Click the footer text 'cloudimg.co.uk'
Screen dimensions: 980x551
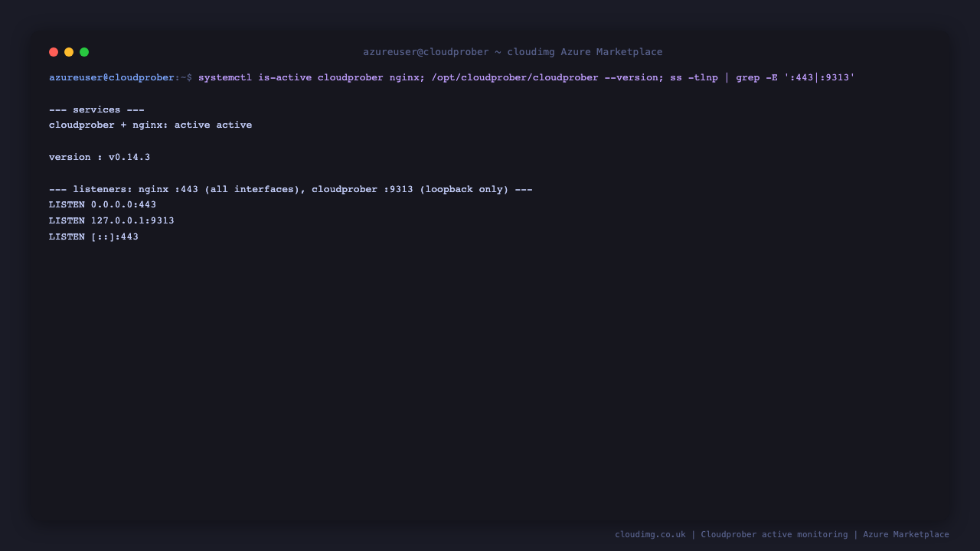[x=650, y=534]
